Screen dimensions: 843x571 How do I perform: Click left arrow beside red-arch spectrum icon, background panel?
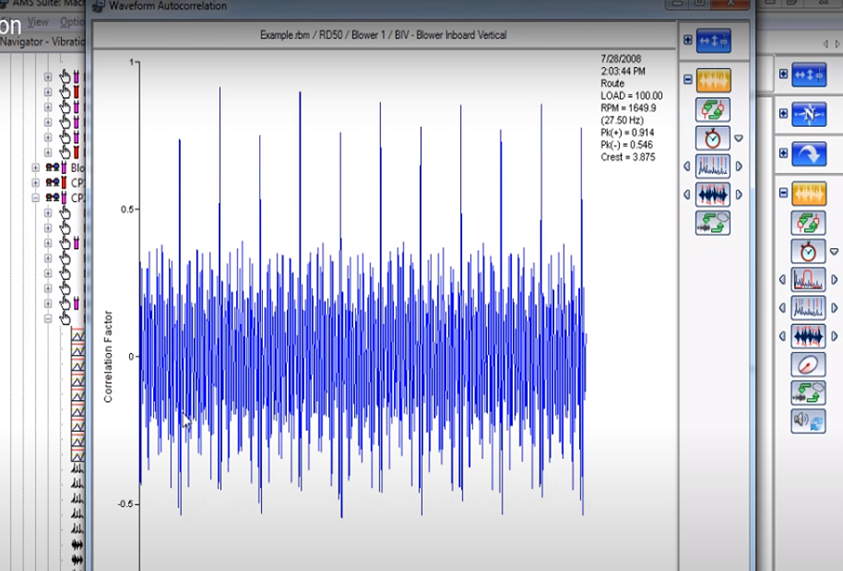pos(782,280)
